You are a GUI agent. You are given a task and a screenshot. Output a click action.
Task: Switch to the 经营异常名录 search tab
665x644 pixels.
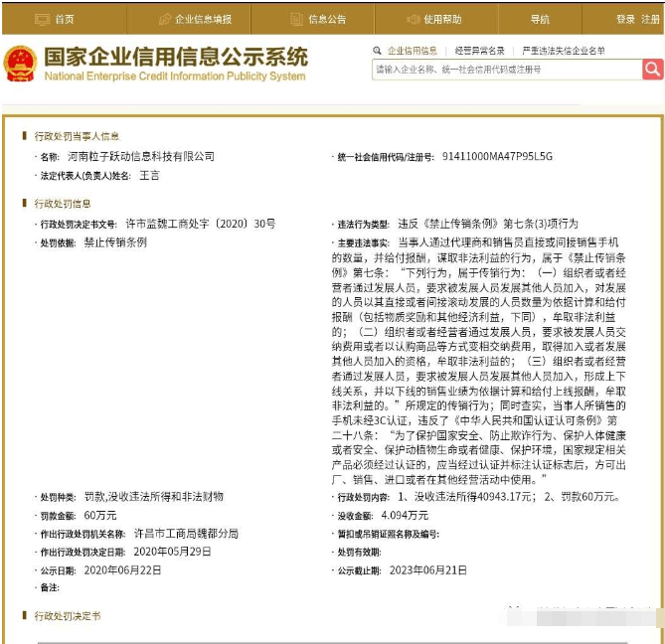[x=479, y=51]
